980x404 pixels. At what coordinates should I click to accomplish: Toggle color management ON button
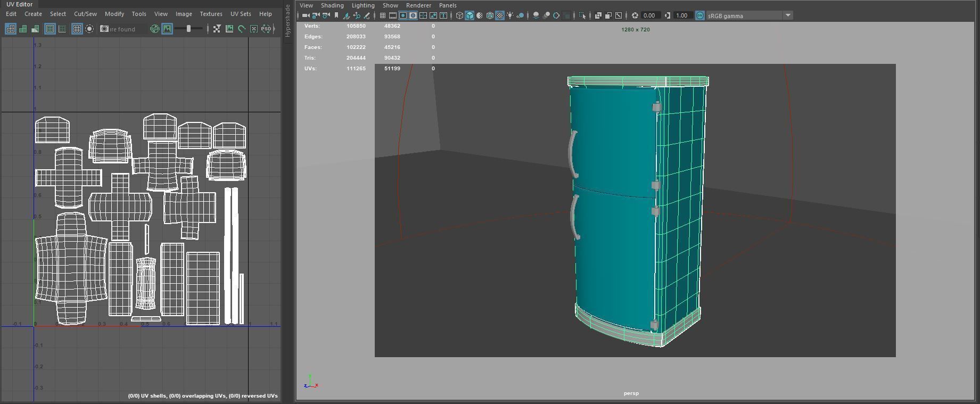pos(699,15)
